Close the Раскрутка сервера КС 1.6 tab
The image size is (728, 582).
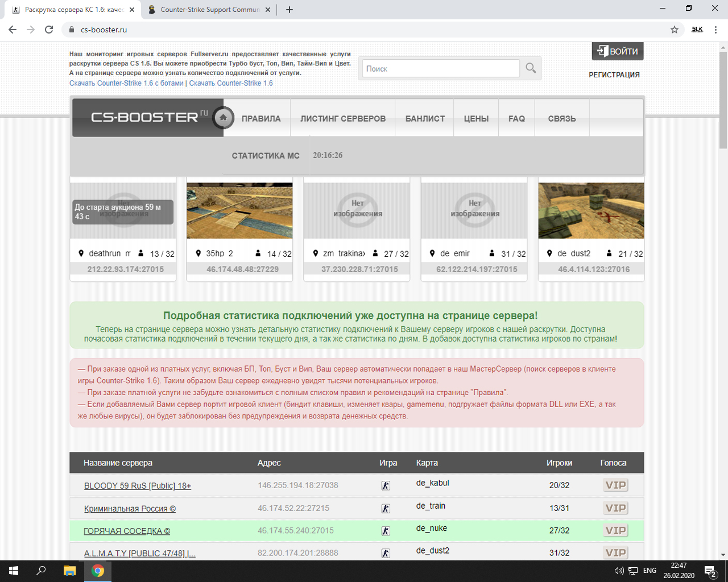pos(132,10)
